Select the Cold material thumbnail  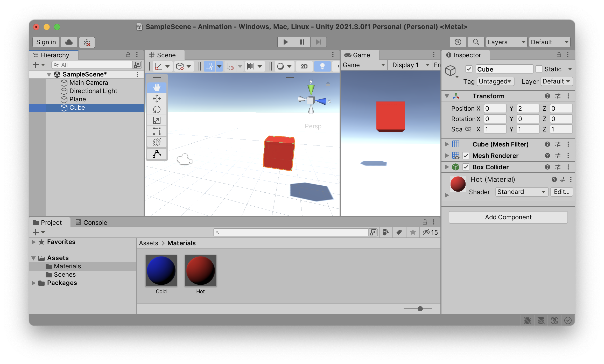tap(161, 271)
